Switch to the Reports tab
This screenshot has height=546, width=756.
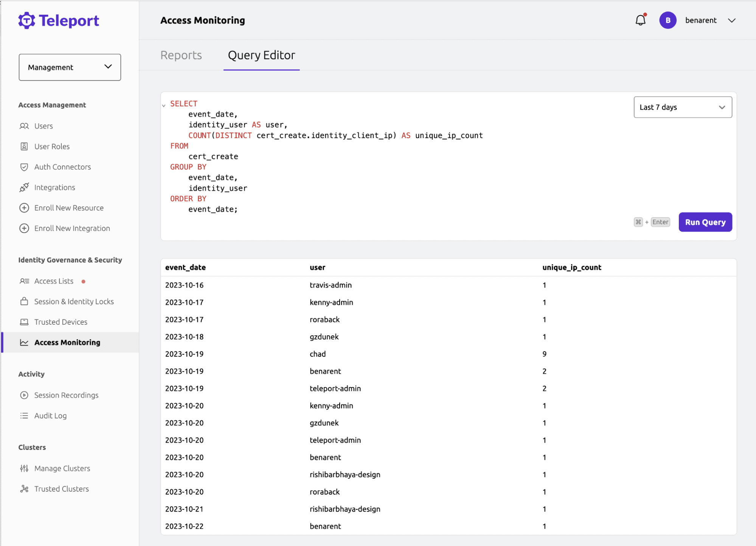coord(181,55)
